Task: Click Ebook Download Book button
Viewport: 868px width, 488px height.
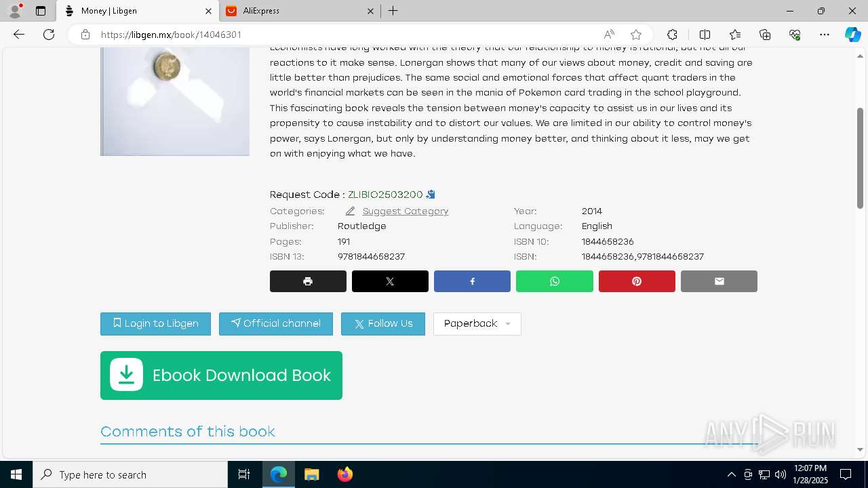Action: 221,375
